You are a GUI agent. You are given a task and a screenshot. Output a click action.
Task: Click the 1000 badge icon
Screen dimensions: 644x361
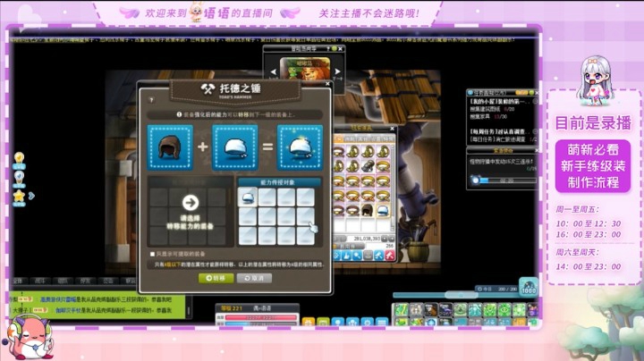tap(529, 288)
